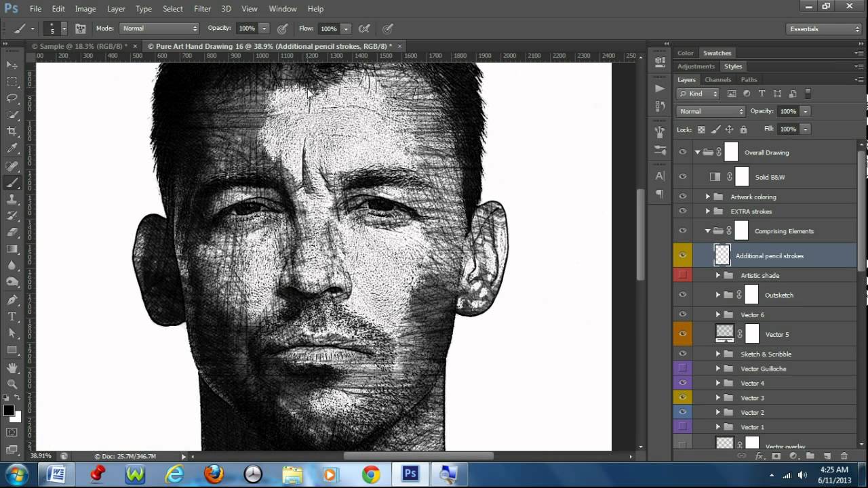Toggle visibility of Vector 5 layer
Screen dimensions: 868x488
click(x=682, y=334)
